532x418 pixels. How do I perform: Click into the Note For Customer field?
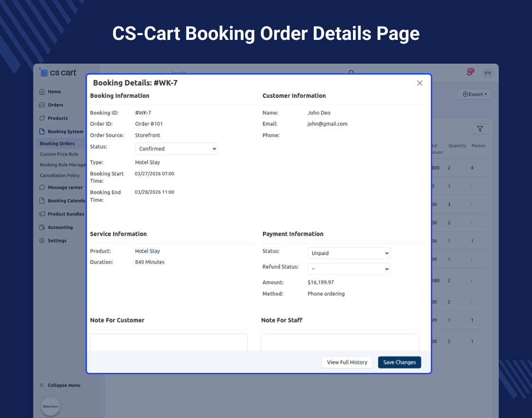click(x=169, y=342)
